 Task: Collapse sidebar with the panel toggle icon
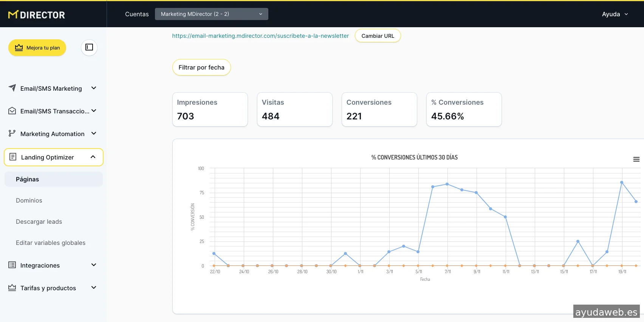89,47
